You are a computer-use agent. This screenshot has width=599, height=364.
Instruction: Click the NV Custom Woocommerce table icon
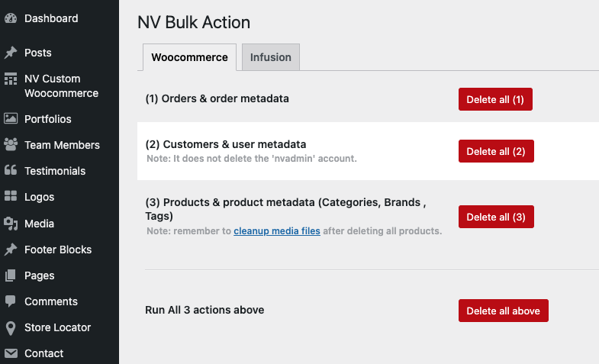click(11, 79)
